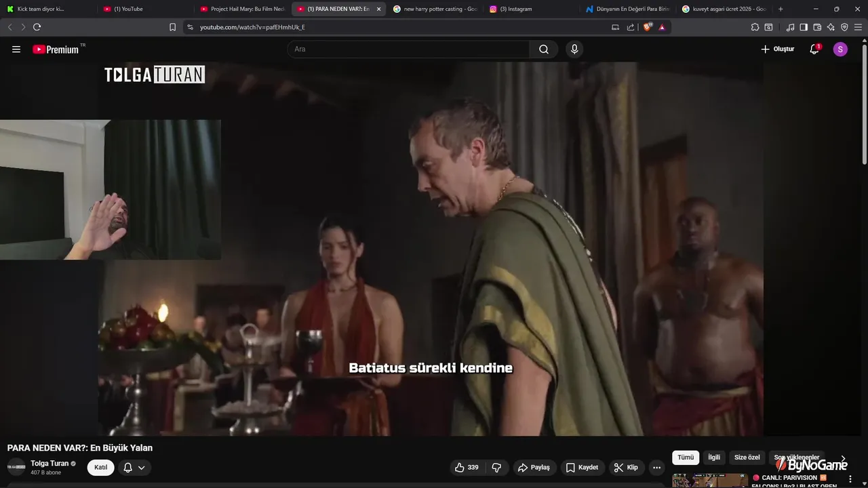
Task: Create a clip with Klip button
Action: tap(626, 467)
